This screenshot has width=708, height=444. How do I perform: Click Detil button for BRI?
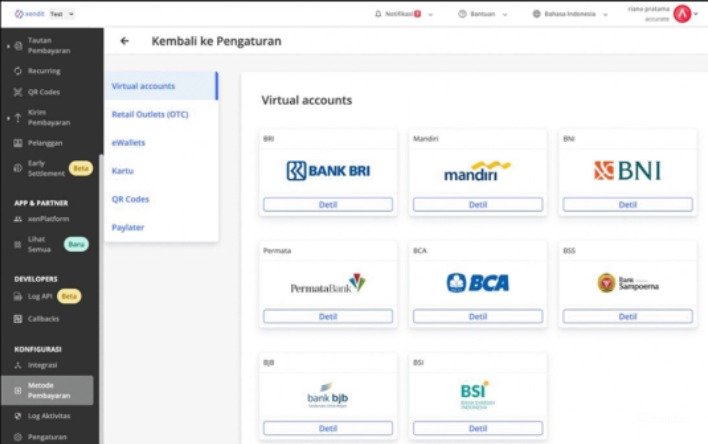pyautogui.click(x=328, y=205)
